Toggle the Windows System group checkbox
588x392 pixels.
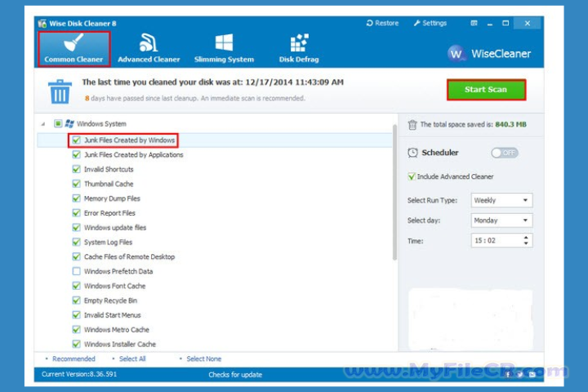point(58,124)
